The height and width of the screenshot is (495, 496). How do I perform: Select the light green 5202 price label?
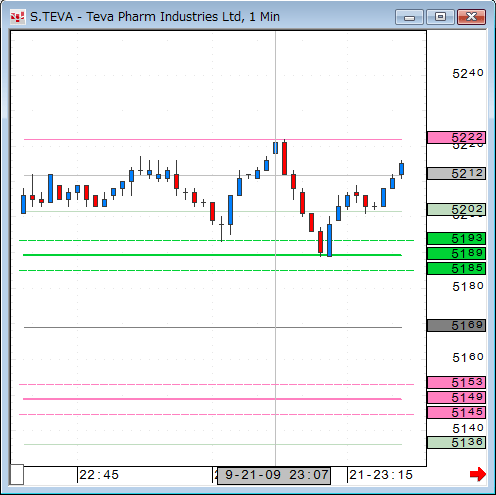tap(456, 209)
